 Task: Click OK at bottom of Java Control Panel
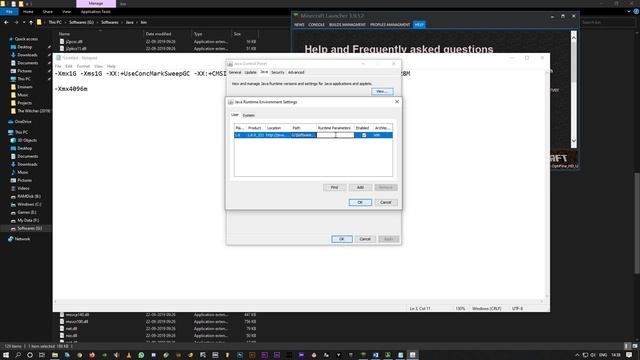[342, 239]
